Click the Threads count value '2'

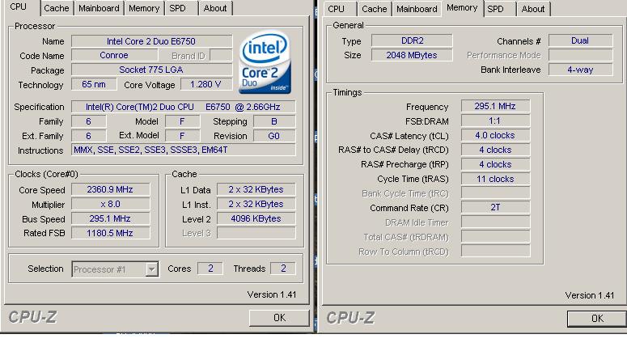283,268
